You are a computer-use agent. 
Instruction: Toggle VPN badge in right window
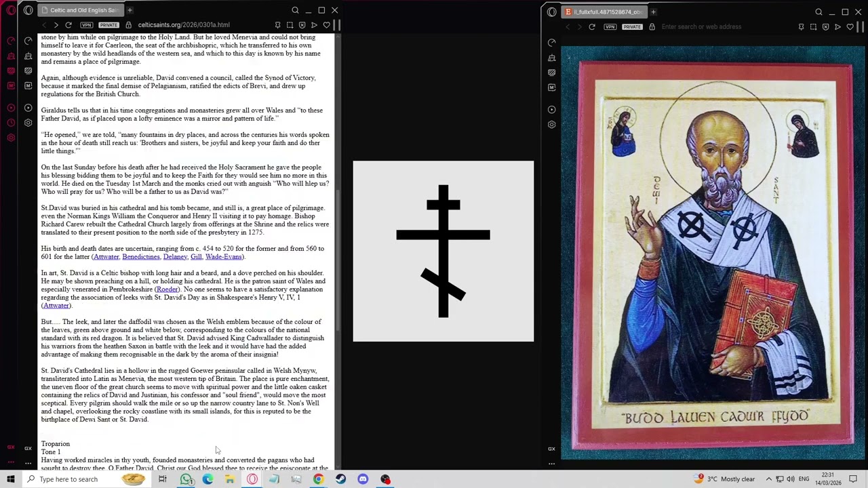[x=610, y=26]
